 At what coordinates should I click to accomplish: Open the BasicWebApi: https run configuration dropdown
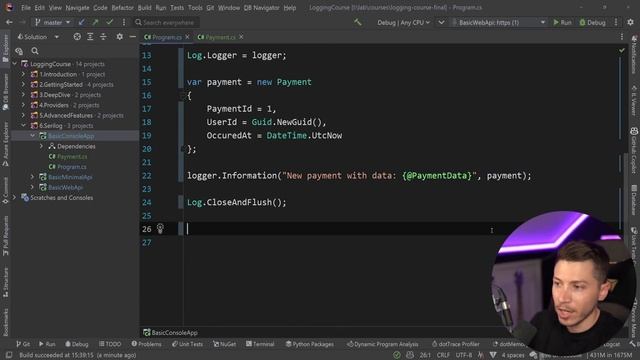pos(499,22)
